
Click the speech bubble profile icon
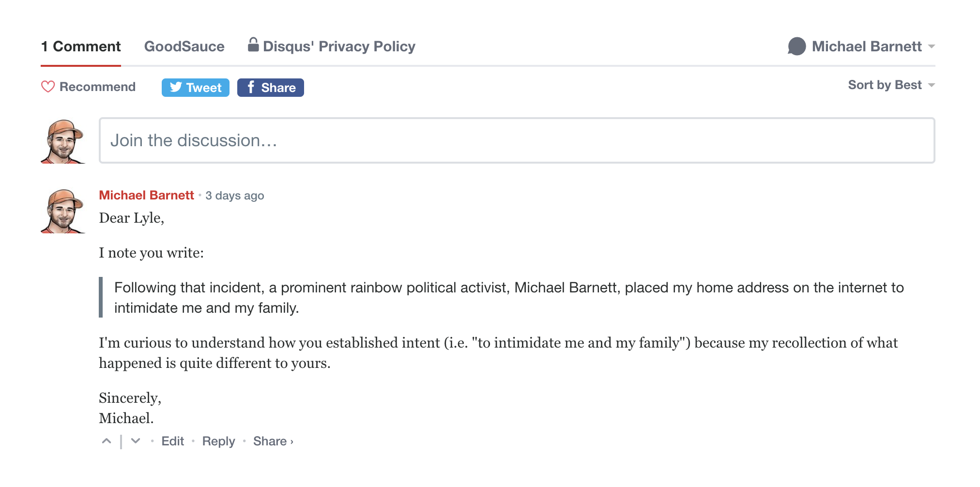tap(796, 46)
